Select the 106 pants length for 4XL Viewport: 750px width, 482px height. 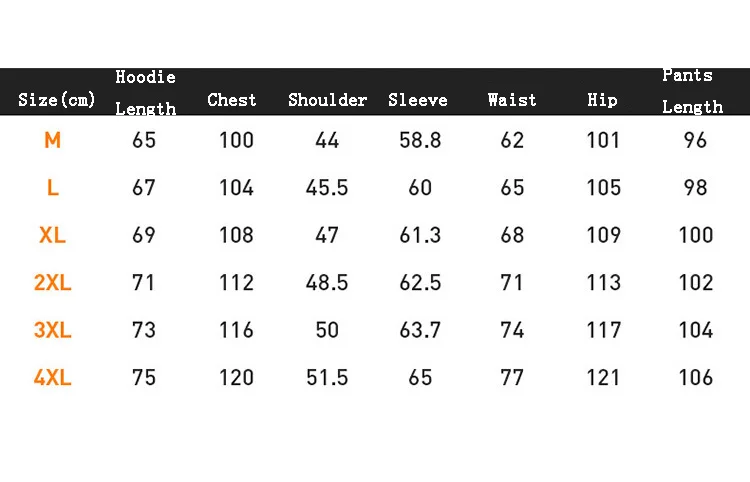tap(695, 378)
